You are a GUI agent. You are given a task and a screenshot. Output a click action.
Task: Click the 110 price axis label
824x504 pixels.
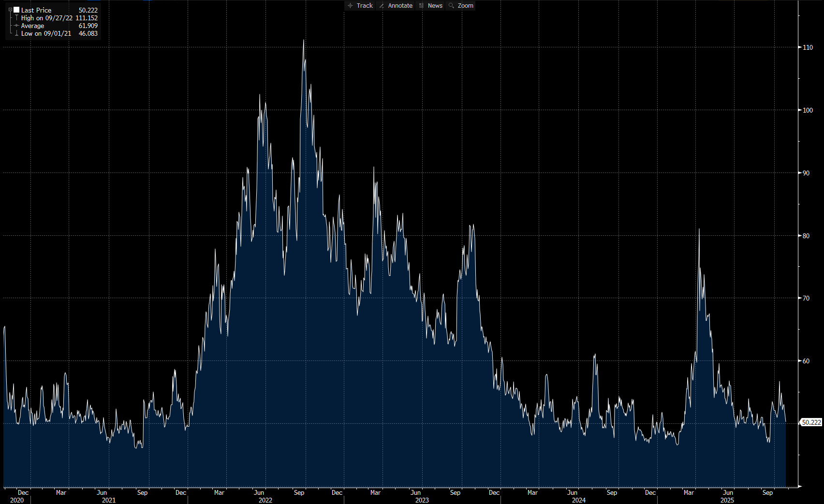pyautogui.click(x=808, y=47)
